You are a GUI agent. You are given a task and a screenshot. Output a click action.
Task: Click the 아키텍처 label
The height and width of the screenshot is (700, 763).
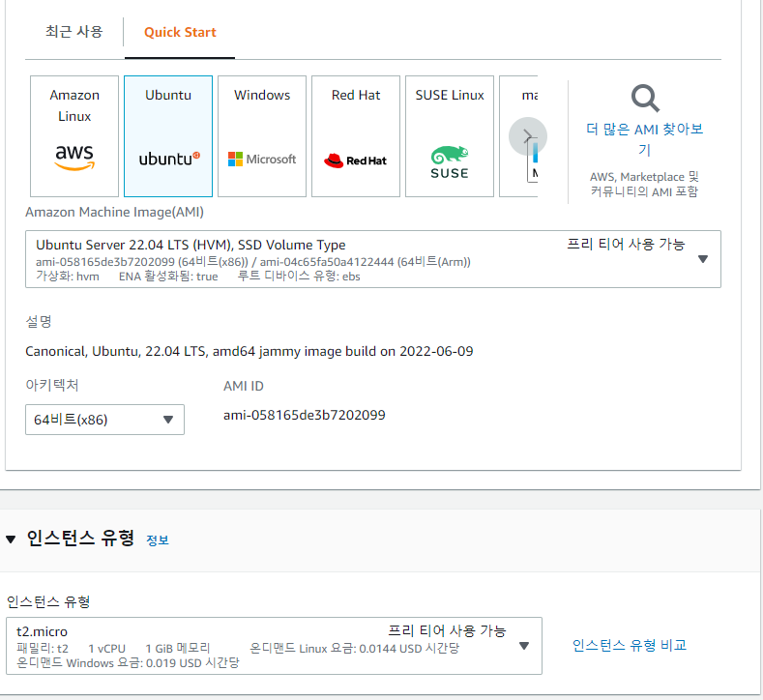[x=52, y=385]
